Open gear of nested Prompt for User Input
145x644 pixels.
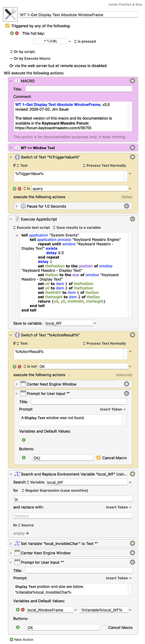coord(126,393)
